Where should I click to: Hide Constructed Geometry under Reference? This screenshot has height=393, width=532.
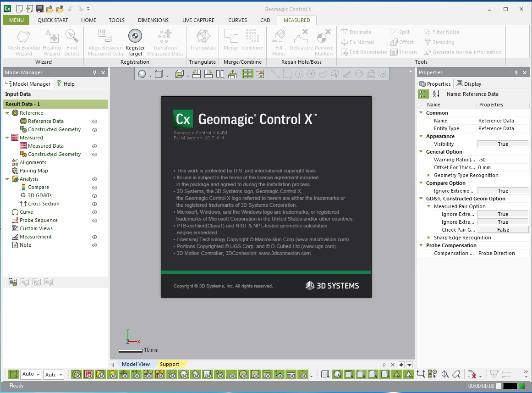click(95, 130)
